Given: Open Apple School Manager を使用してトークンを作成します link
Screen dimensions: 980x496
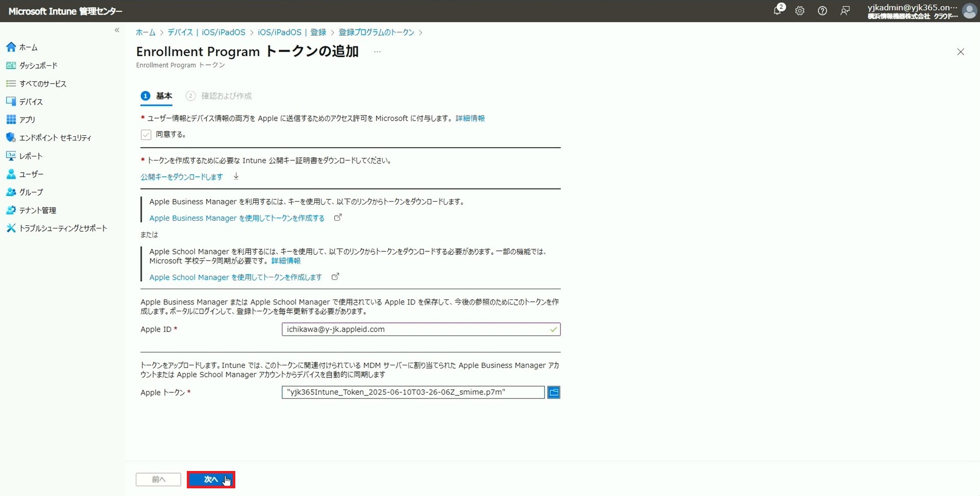Looking at the screenshot, I should coord(235,277).
